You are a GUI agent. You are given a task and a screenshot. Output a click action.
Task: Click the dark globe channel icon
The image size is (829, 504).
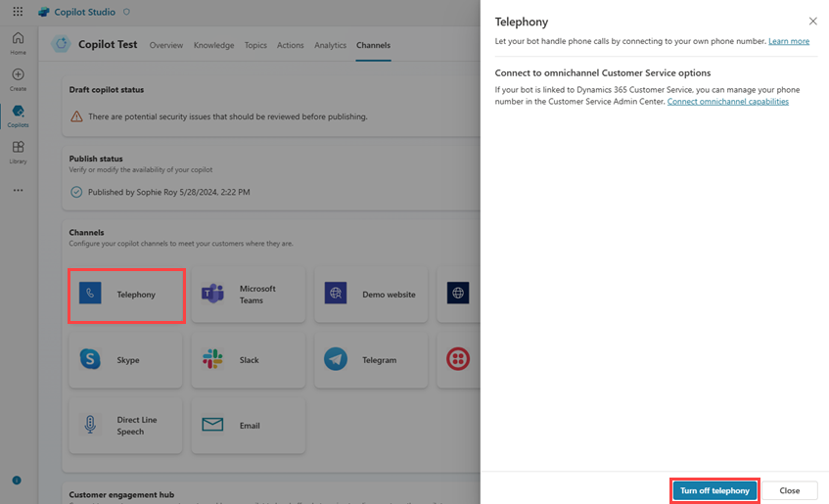[x=458, y=293]
